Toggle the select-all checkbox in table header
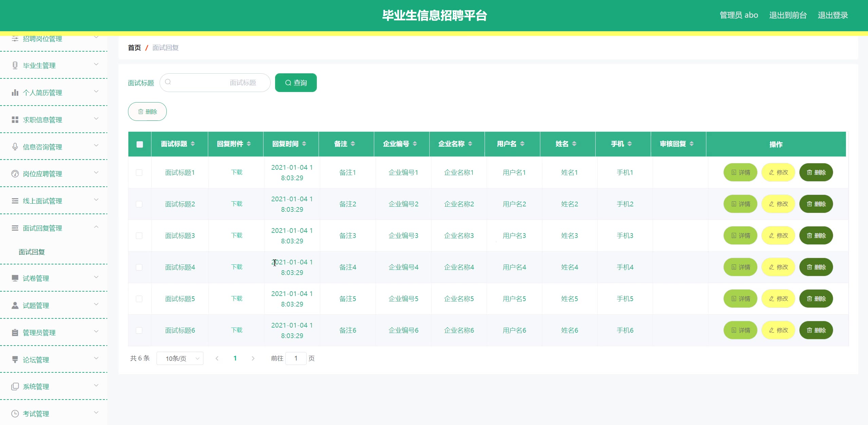The height and width of the screenshot is (425, 868). click(140, 144)
